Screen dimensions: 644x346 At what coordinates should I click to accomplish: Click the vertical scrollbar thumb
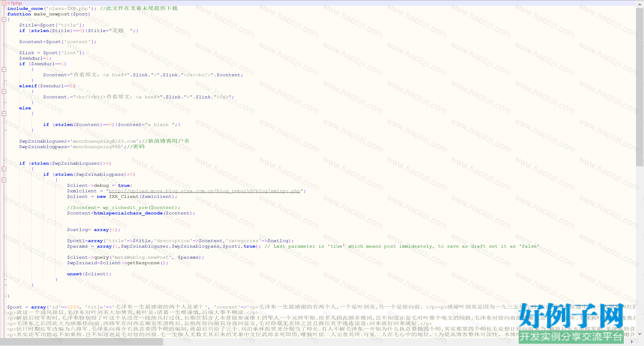click(x=639, y=87)
